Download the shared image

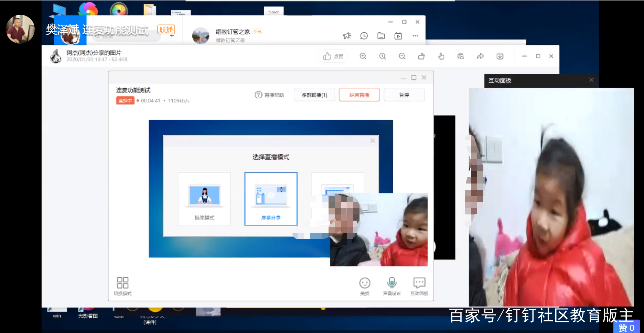point(500,56)
